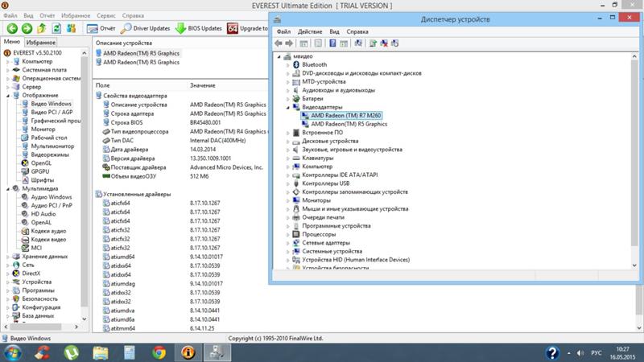
Task: Select OpenGL in EVEREST tree
Action: point(41,163)
